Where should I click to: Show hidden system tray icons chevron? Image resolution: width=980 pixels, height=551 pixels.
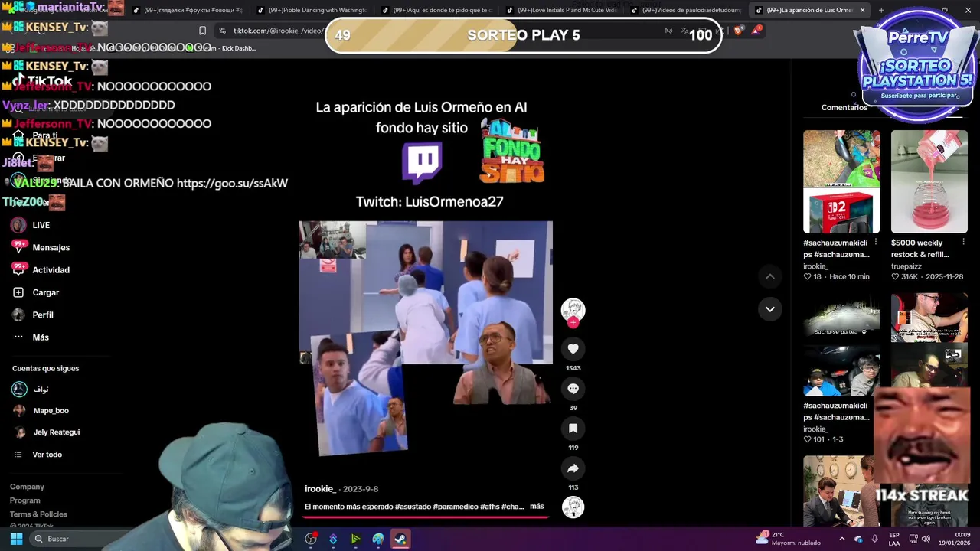(x=841, y=539)
